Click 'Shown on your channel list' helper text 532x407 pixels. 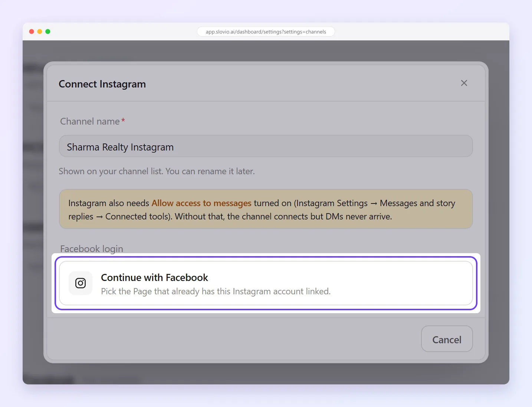pyautogui.click(x=157, y=171)
